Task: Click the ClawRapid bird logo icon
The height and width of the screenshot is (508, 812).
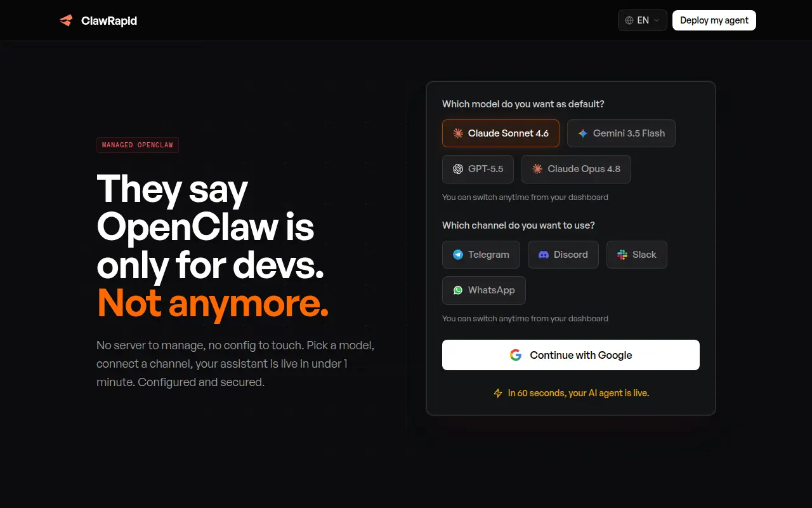Action: click(x=66, y=20)
